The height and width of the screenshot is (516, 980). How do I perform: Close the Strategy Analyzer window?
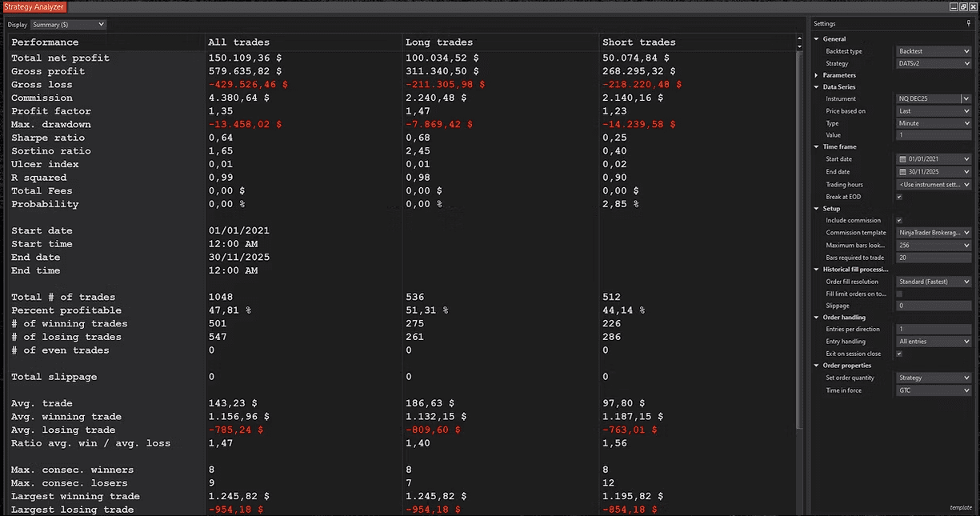[x=972, y=6]
